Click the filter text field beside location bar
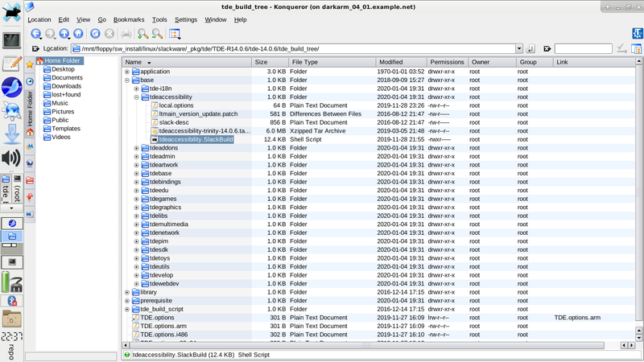The height and width of the screenshot is (362, 644). point(582,49)
